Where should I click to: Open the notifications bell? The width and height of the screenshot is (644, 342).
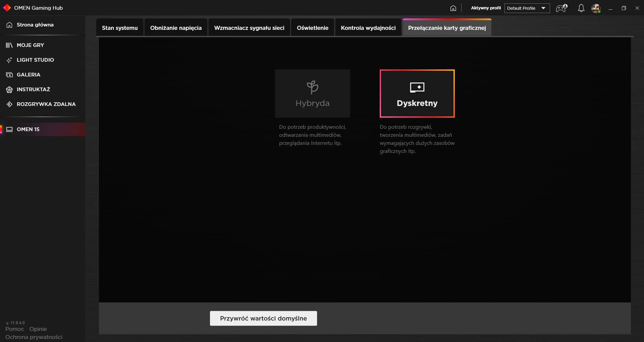click(581, 8)
